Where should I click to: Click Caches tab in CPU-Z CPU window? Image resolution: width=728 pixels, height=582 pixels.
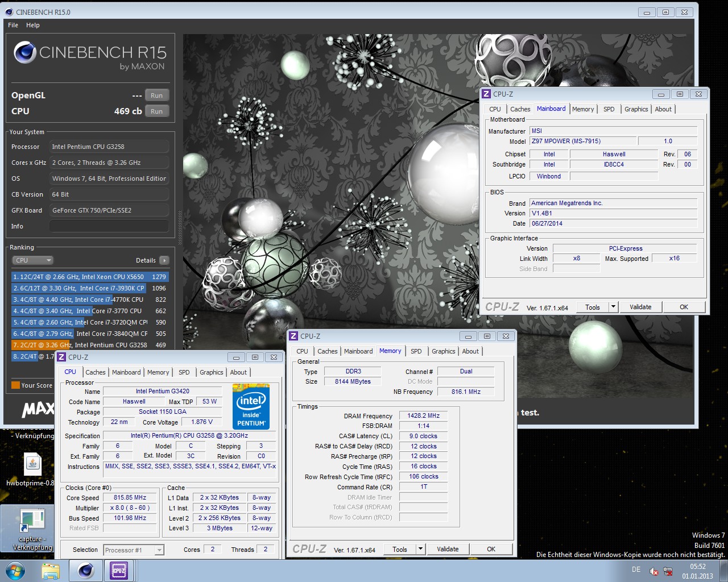95,372
